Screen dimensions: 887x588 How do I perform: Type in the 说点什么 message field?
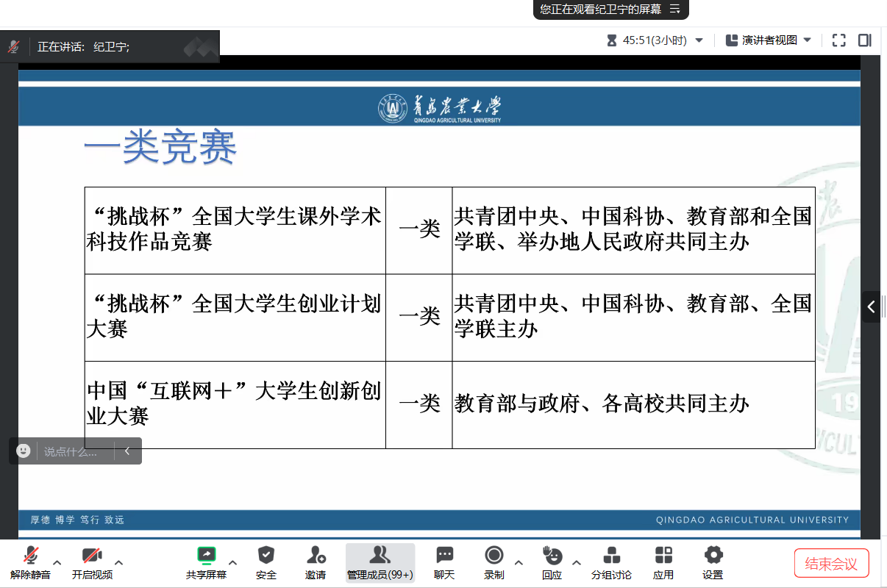74,451
